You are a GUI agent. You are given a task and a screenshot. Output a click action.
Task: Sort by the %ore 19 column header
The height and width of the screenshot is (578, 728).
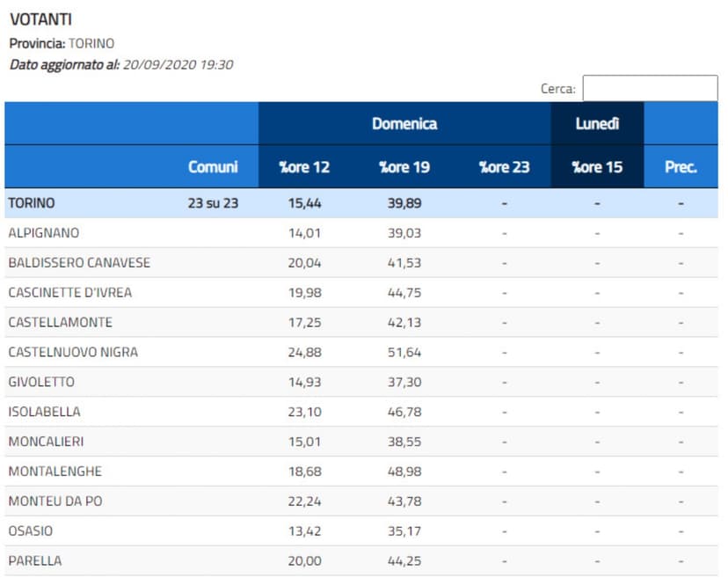tap(404, 166)
